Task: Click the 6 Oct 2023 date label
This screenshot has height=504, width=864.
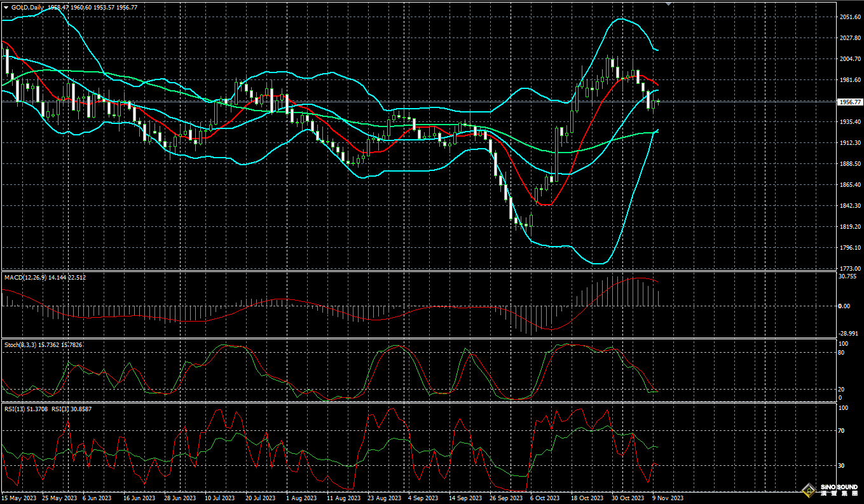Action: tap(545, 498)
